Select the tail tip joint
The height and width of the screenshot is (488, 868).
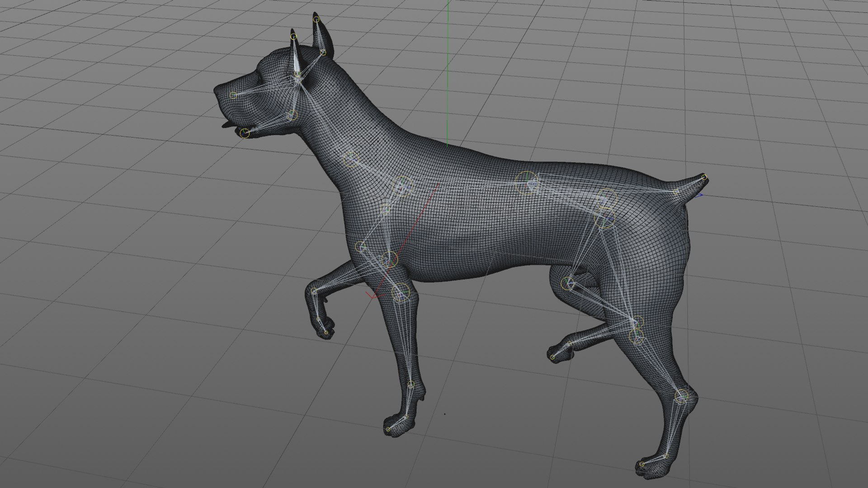point(704,178)
